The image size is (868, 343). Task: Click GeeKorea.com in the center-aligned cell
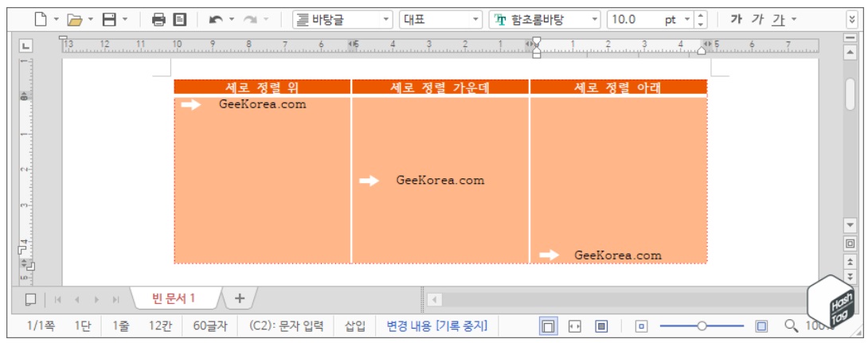point(440,181)
